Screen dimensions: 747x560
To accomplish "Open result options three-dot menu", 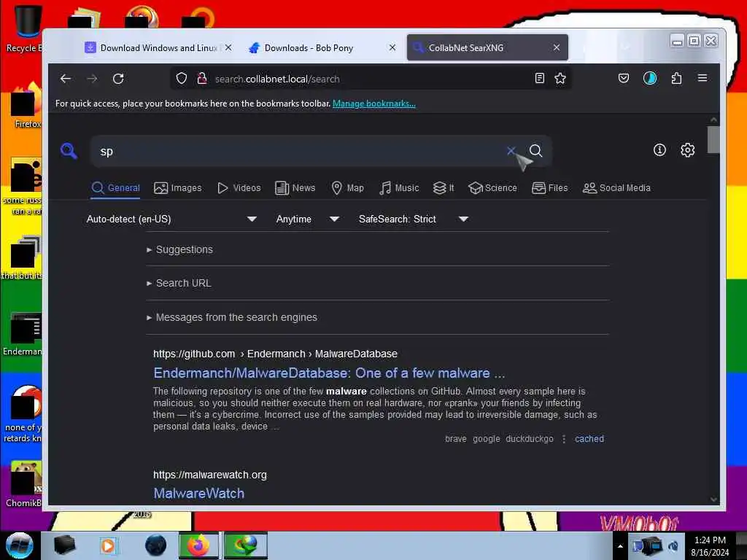I will point(564,439).
